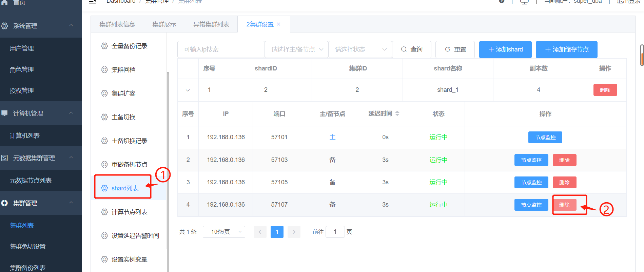Click the gear icon beside 全量备份记录
Viewport: 644px width, 272px height.
104,46
